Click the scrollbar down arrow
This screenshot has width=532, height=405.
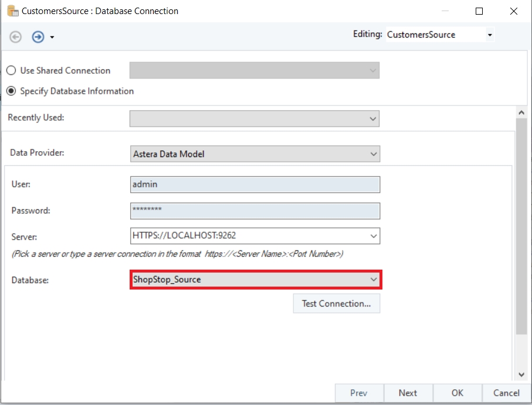[521, 374]
